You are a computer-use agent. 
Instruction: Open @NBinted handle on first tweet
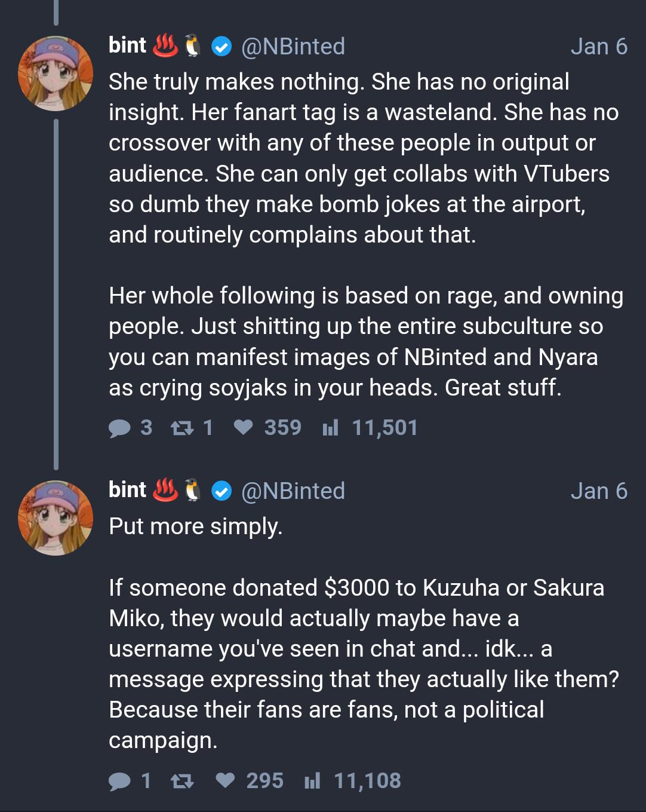pyautogui.click(x=293, y=47)
